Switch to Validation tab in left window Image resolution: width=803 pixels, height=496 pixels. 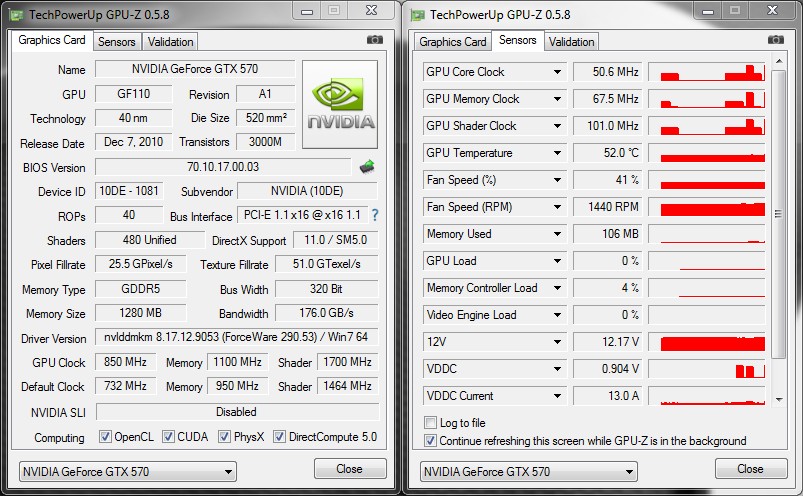tap(171, 41)
